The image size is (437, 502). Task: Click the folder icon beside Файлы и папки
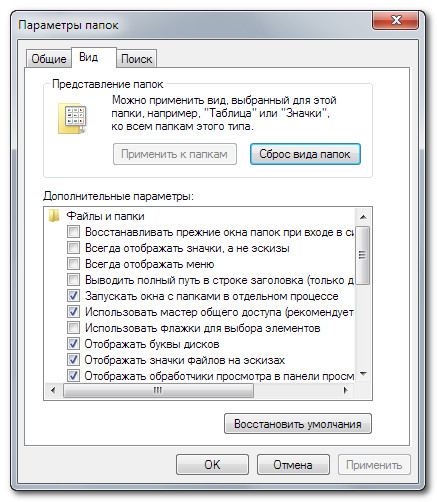click(54, 216)
